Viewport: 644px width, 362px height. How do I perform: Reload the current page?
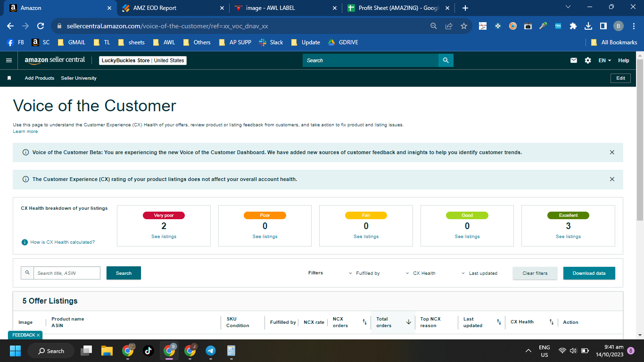click(41, 26)
